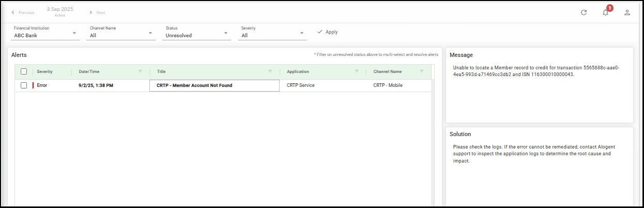Click the Channel Name column filter icon
This screenshot has height=208, width=644.
(422, 71)
